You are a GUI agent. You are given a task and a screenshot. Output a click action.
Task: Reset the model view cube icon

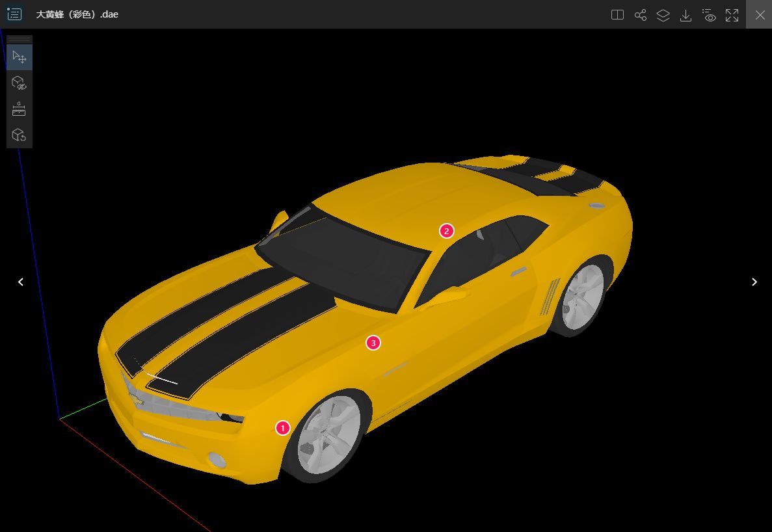pos(20,135)
